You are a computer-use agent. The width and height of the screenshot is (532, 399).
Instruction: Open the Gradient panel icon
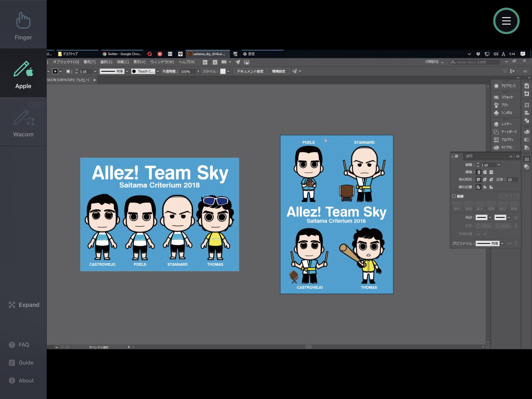tap(527, 140)
